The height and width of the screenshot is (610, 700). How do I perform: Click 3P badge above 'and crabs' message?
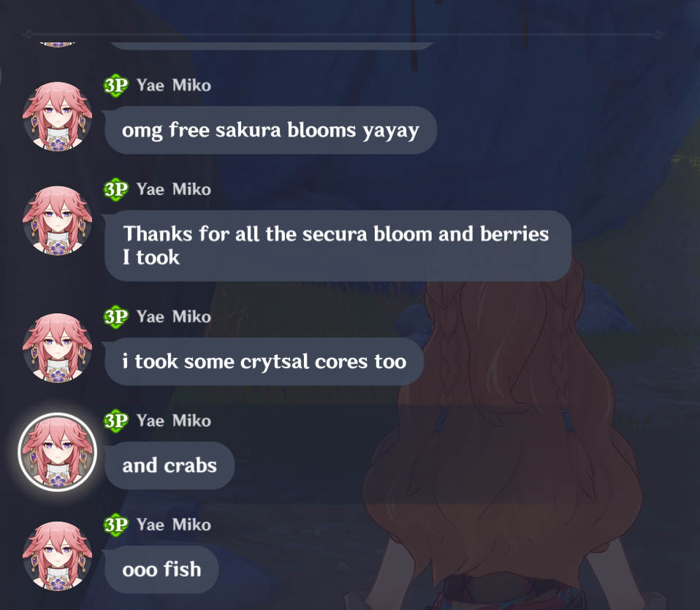[116, 420]
